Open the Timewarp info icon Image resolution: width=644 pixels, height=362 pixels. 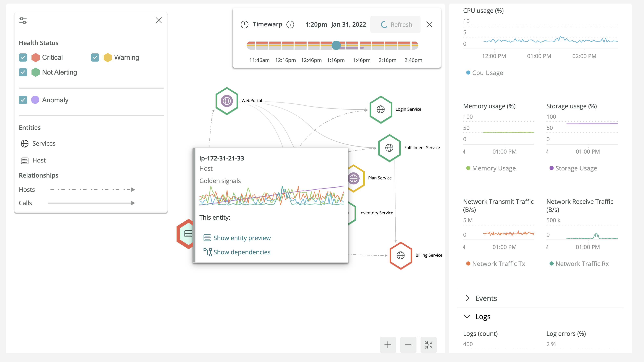(x=290, y=25)
